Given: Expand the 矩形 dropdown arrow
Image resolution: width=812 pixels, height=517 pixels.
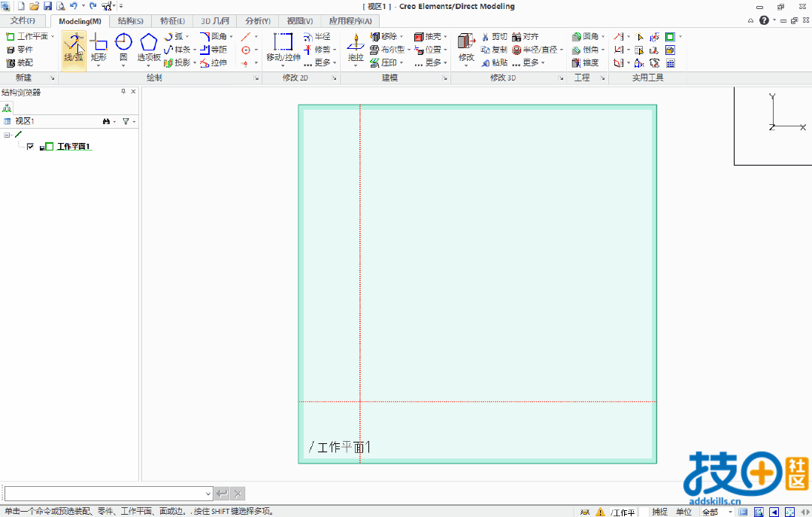Looking at the screenshot, I should (x=98, y=66).
